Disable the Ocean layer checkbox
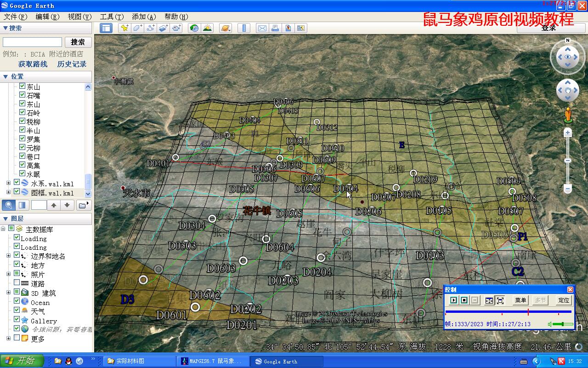The image size is (588, 368). 17,301
